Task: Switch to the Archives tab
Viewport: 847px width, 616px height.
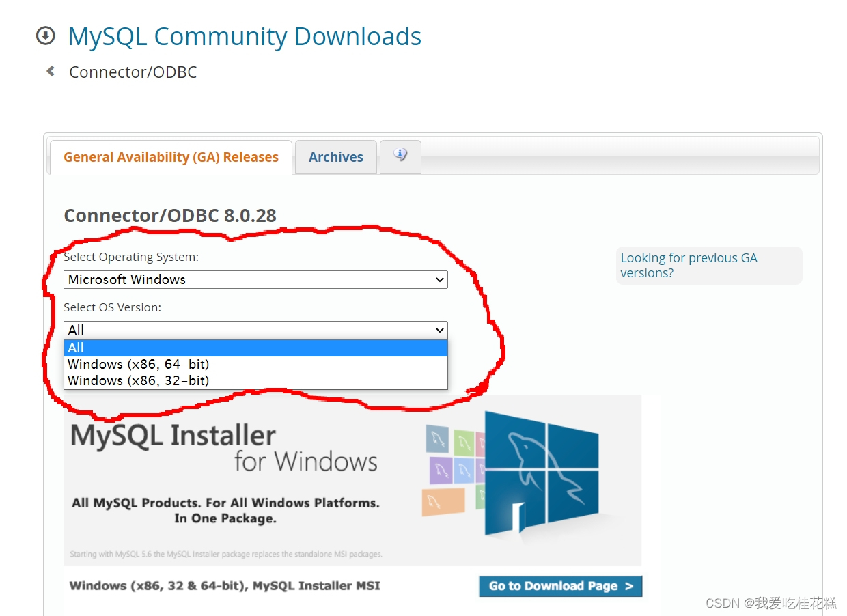Action: (335, 157)
